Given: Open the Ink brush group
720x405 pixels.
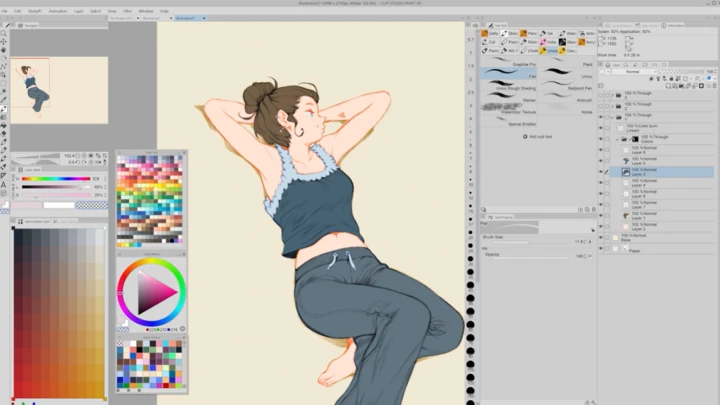Looking at the screenshot, I should 547,34.
